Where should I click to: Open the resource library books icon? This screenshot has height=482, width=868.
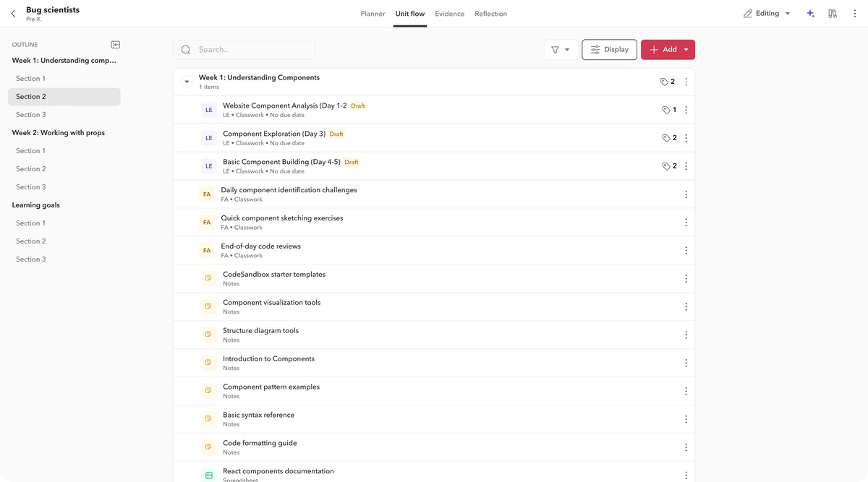click(x=833, y=14)
